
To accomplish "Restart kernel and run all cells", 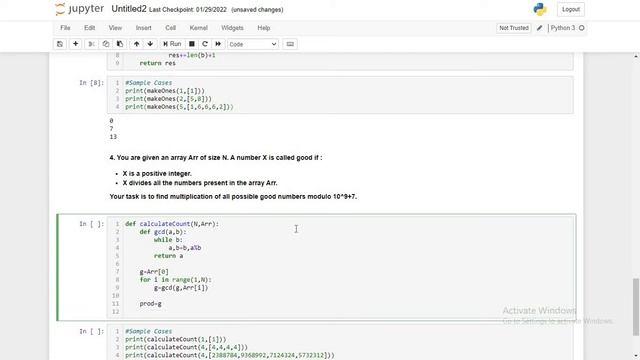I will point(218,44).
